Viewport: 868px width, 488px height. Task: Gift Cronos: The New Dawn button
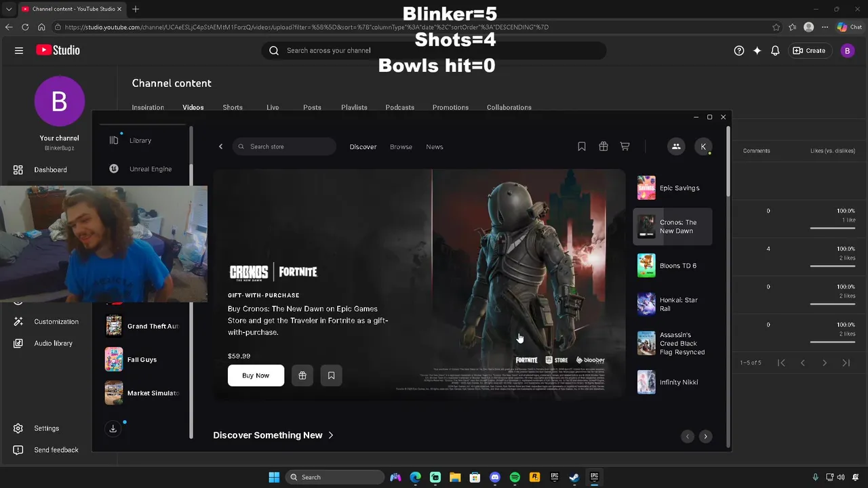click(x=302, y=375)
